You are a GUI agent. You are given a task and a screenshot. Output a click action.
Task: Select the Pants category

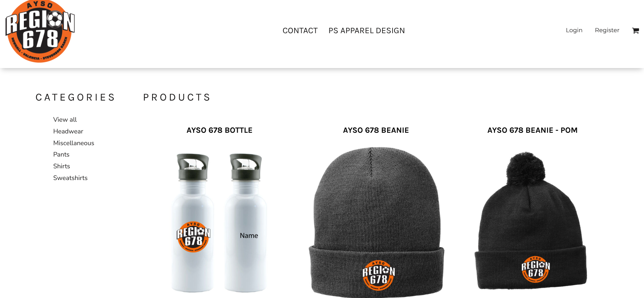61,155
